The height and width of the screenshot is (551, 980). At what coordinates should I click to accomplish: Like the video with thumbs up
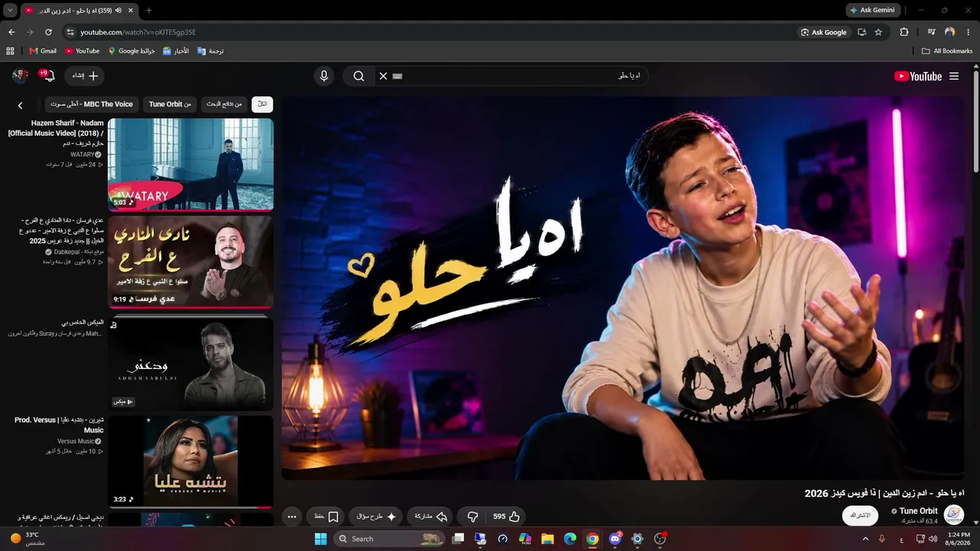coord(507,517)
